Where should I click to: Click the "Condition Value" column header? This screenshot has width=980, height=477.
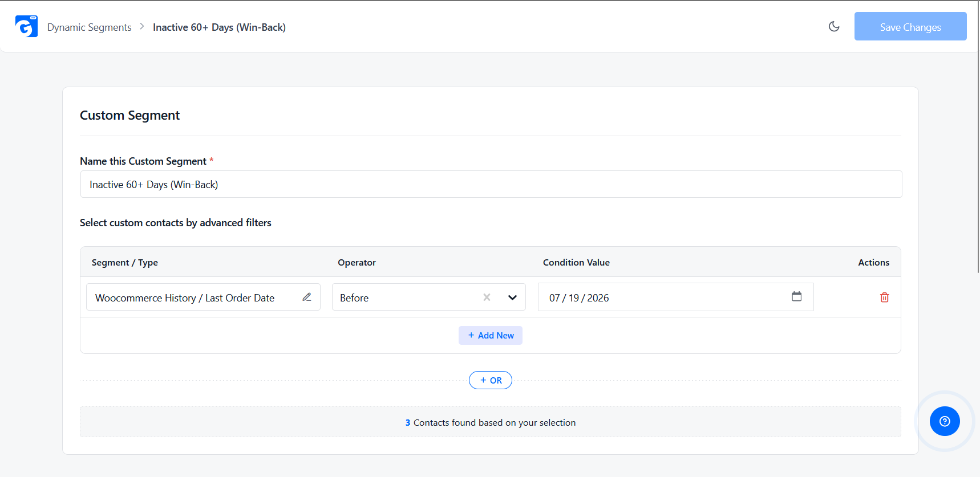coord(576,262)
